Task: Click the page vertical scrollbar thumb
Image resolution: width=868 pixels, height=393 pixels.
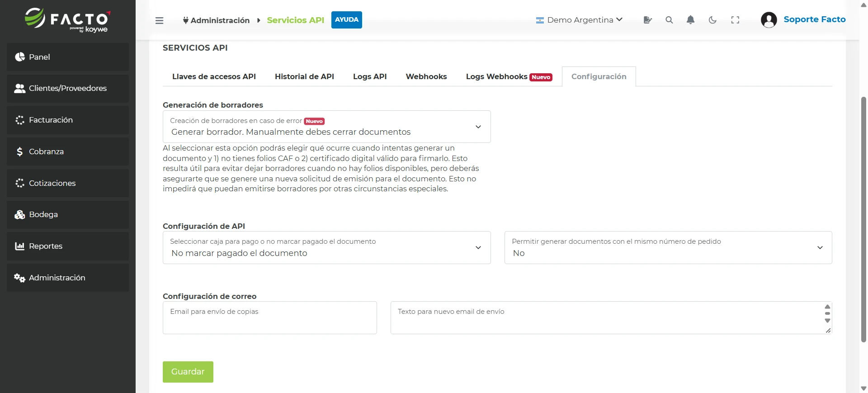Action: pos(863,219)
